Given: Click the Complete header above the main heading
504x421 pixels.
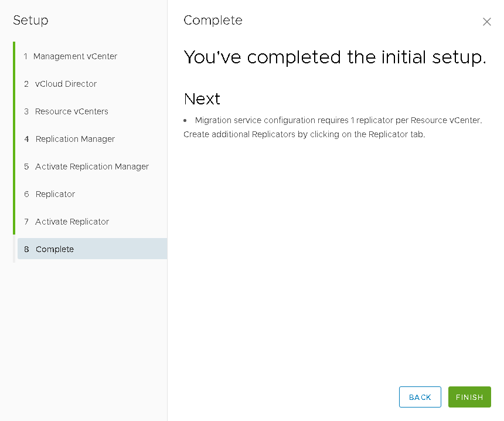Looking at the screenshot, I should (213, 21).
